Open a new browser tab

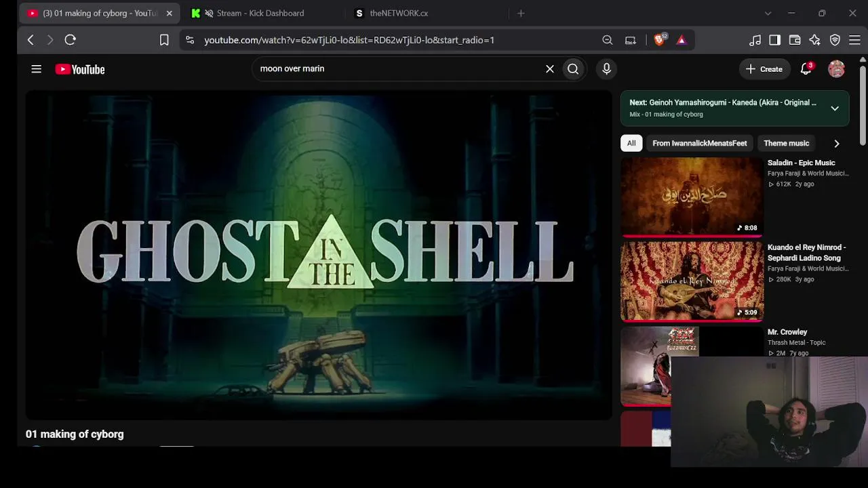pyautogui.click(x=521, y=13)
